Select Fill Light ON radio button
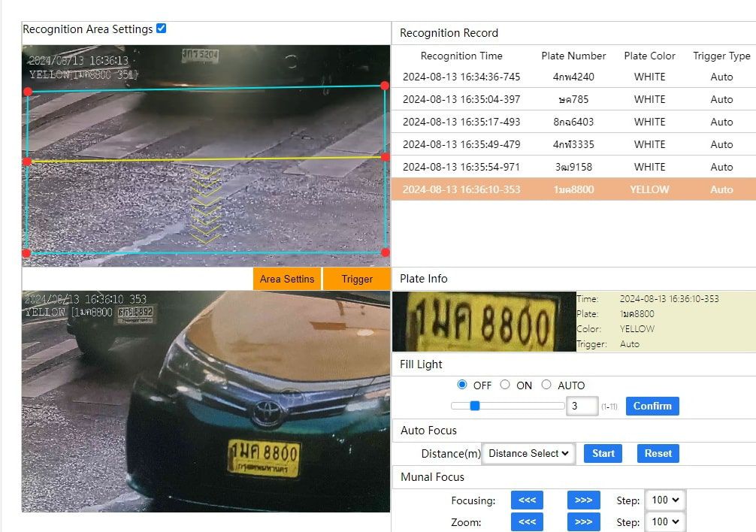This screenshot has height=532, width=756. [505, 385]
